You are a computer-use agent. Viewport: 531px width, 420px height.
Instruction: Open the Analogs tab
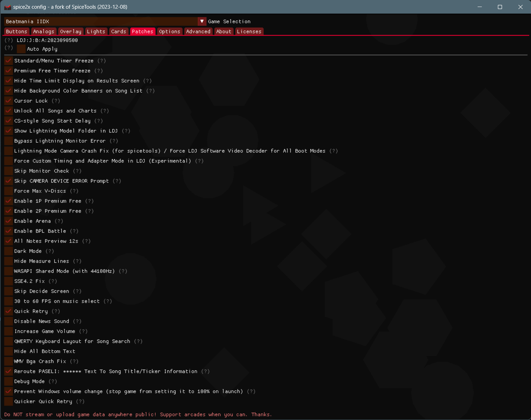point(44,31)
